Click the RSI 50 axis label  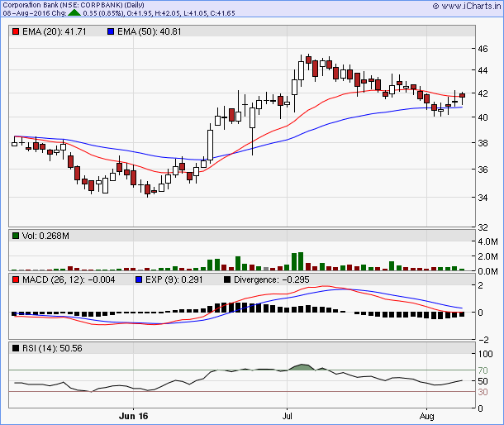coord(483,381)
